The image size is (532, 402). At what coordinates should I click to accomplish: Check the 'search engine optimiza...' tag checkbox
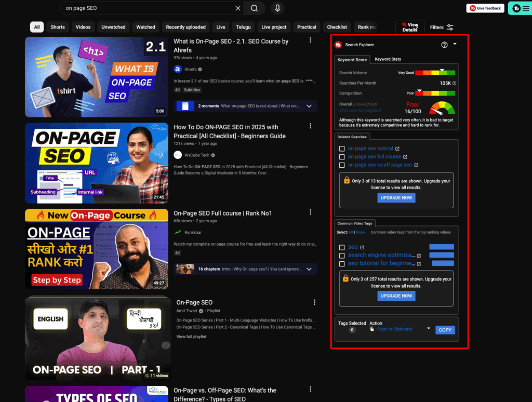(342, 256)
